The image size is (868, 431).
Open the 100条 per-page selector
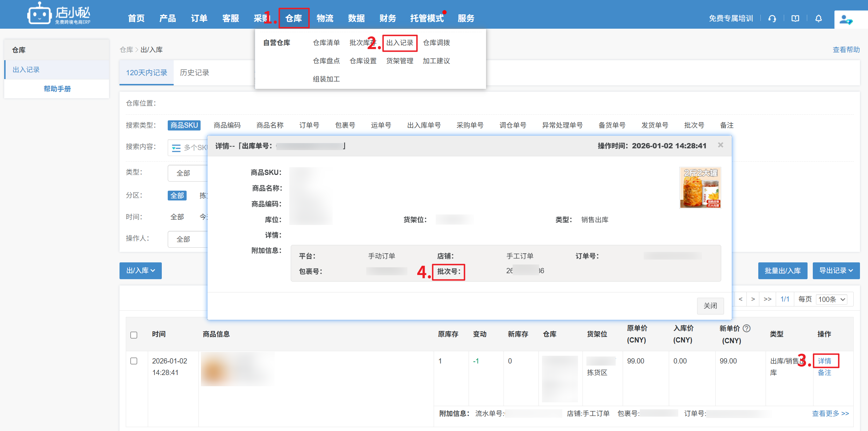pyautogui.click(x=832, y=299)
